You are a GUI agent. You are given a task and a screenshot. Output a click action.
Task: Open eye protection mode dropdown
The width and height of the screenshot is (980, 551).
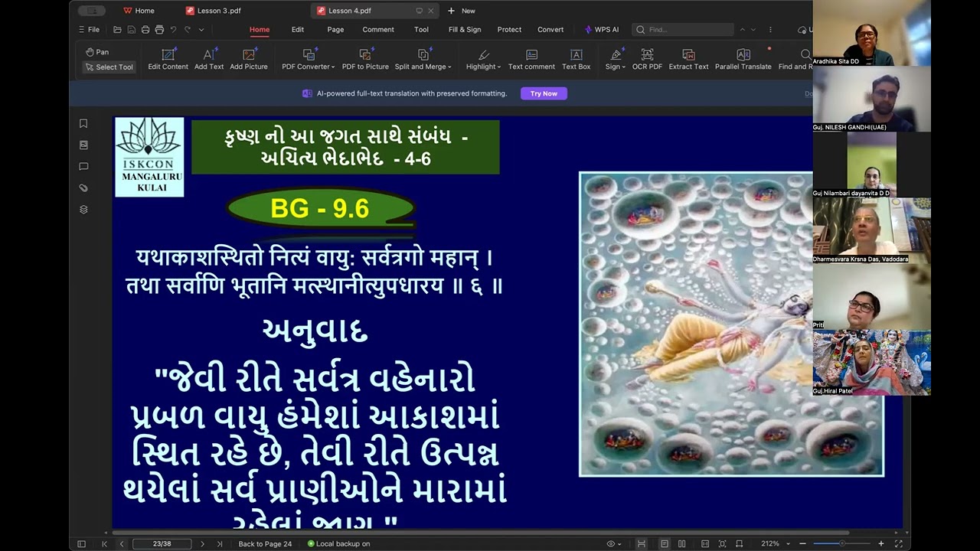click(614, 543)
